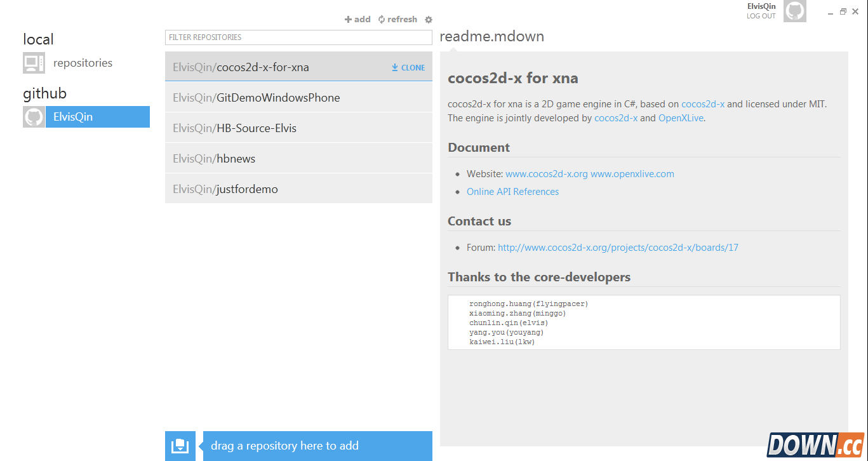
Task: Open the settings gear icon
Action: point(429,19)
